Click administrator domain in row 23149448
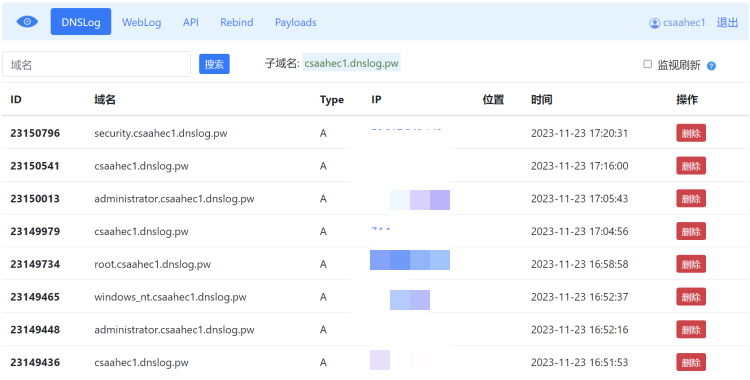Image resolution: width=750 pixels, height=380 pixels. click(174, 330)
